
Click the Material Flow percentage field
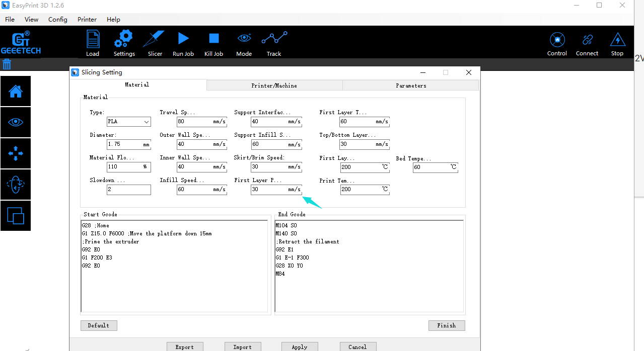(128, 167)
